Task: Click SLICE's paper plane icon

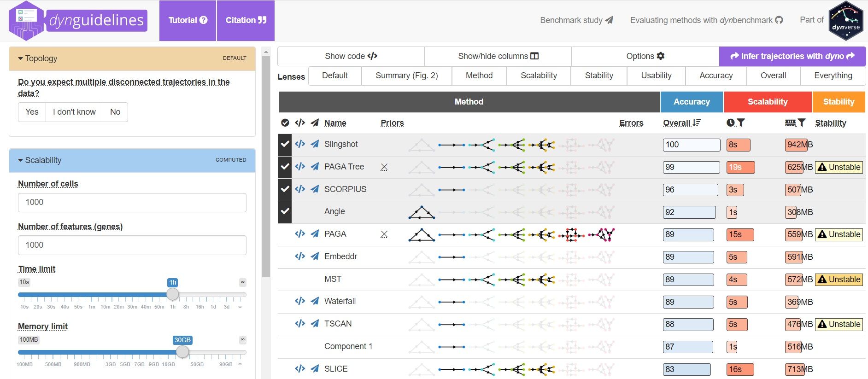Action: coord(315,368)
